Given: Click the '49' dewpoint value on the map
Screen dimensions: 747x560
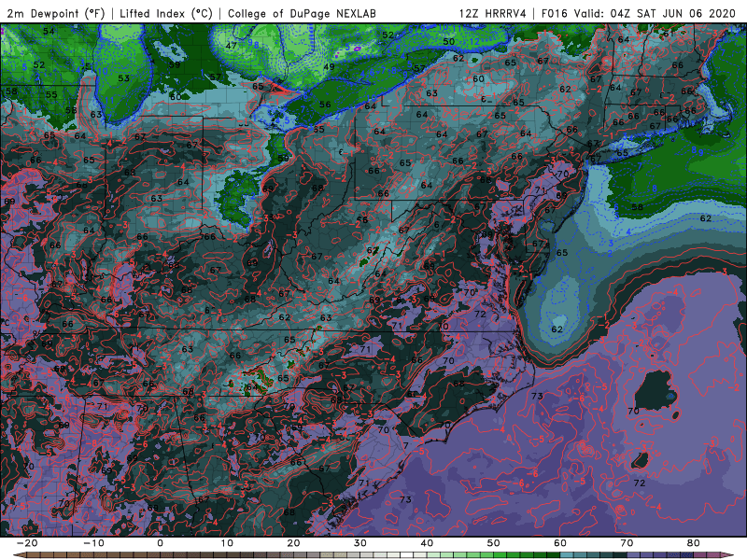Looking at the screenshot, I should tap(329, 66).
